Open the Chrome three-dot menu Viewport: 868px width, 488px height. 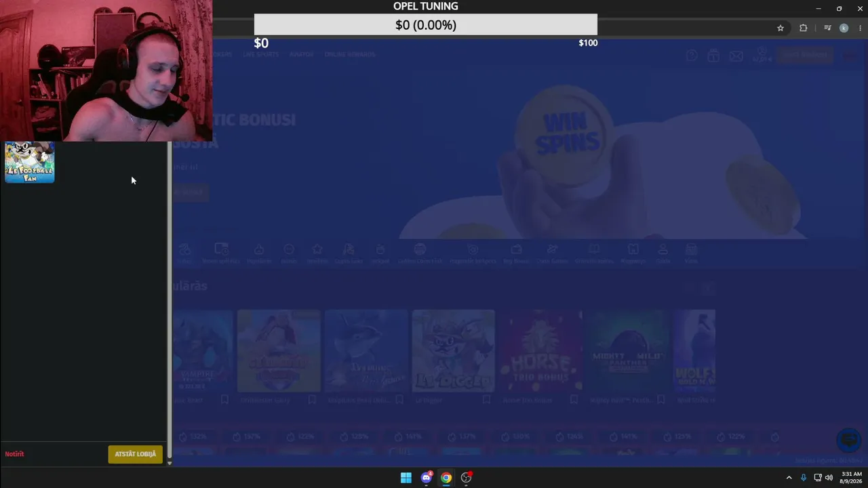pos(860,28)
